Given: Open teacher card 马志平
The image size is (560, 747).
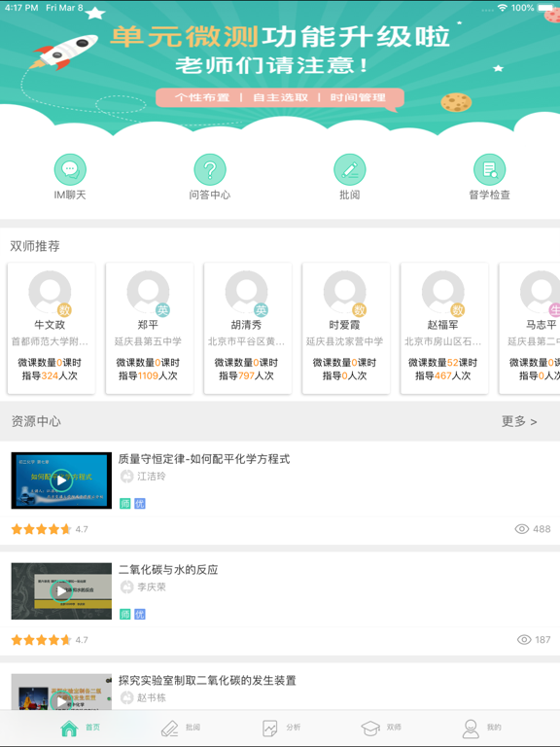Looking at the screenshot, I should (530, 328).
